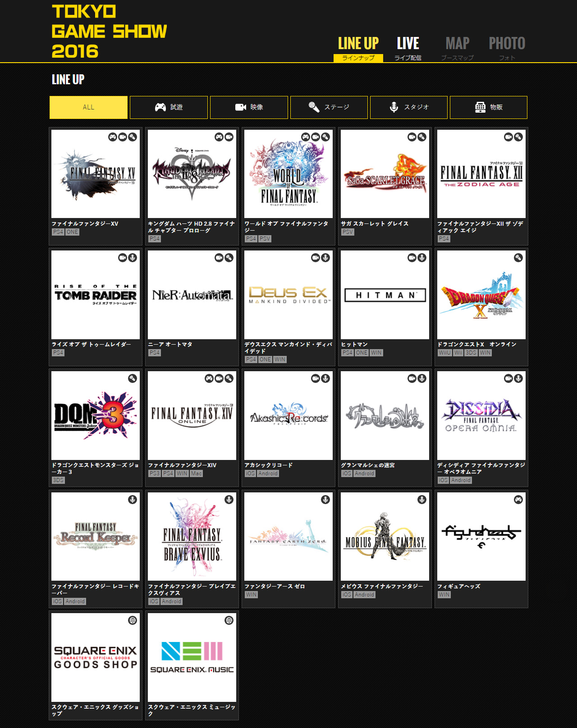Show only ステージ stage events

[329, 107]
